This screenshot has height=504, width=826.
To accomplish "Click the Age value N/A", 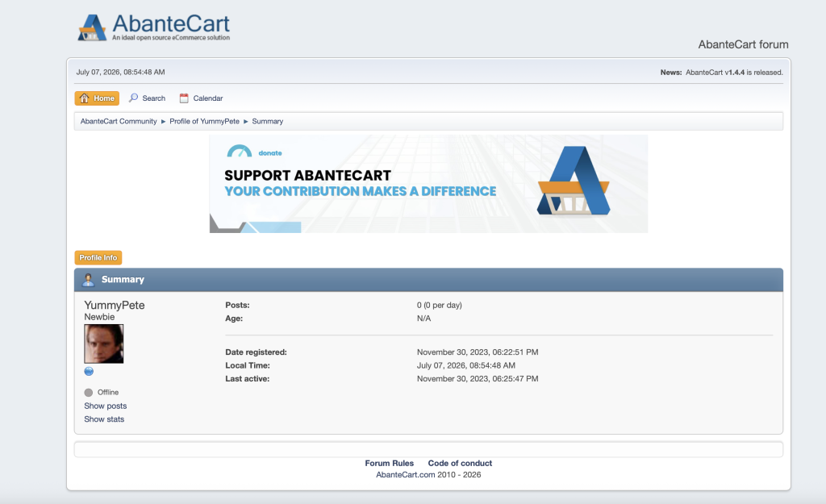I will [x=424, y=318].
